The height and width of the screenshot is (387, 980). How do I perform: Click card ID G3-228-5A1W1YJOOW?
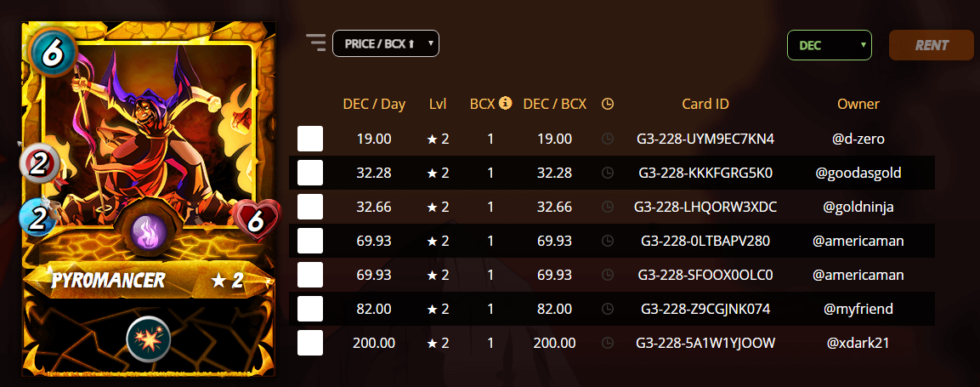(x=705, y=343)
